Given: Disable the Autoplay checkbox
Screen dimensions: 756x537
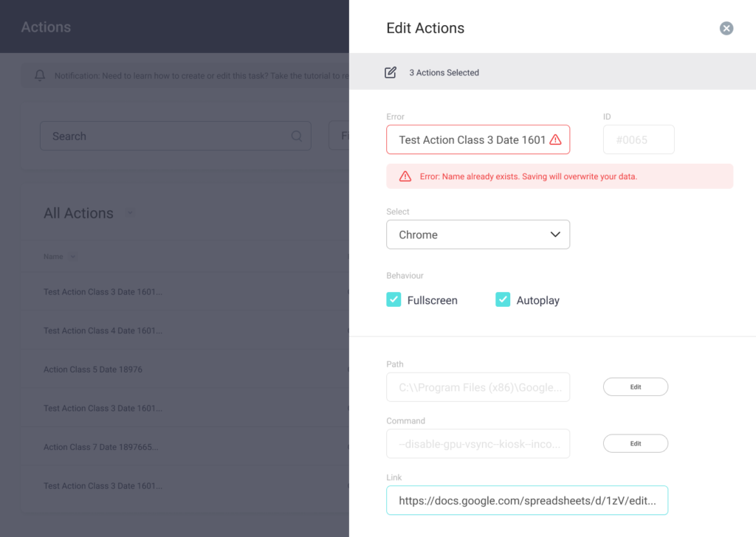Looking at the screenshot, I should [503, 299].
